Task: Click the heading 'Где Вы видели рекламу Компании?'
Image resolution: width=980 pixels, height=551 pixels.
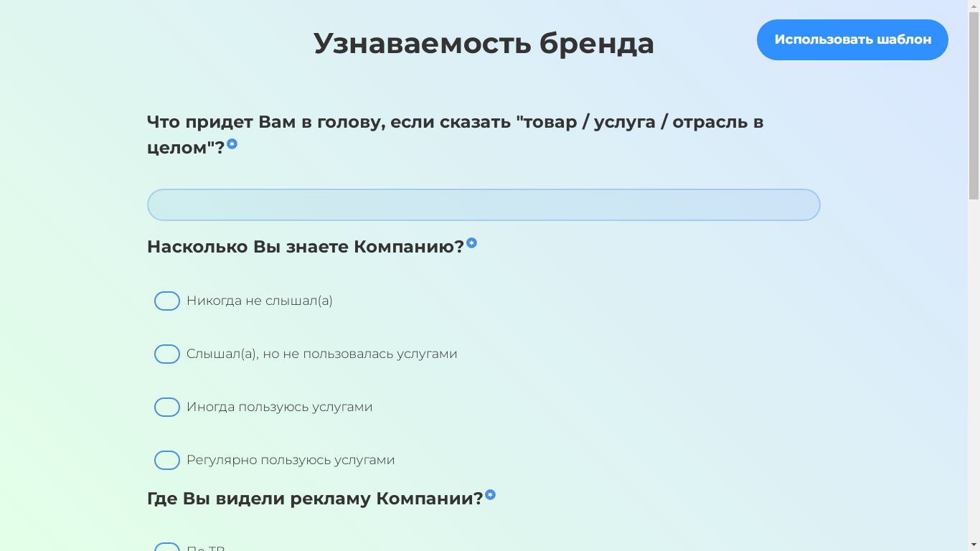Action: pos(314,496)
